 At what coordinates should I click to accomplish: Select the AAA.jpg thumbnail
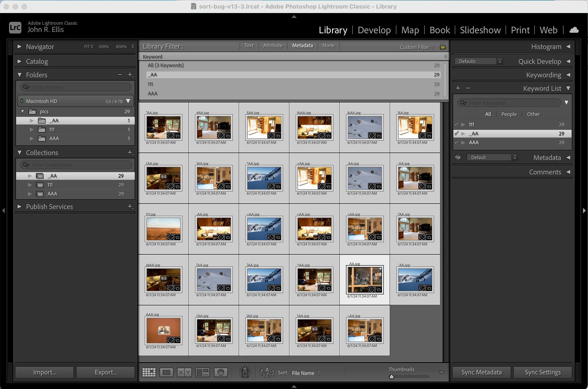[163, 330]
